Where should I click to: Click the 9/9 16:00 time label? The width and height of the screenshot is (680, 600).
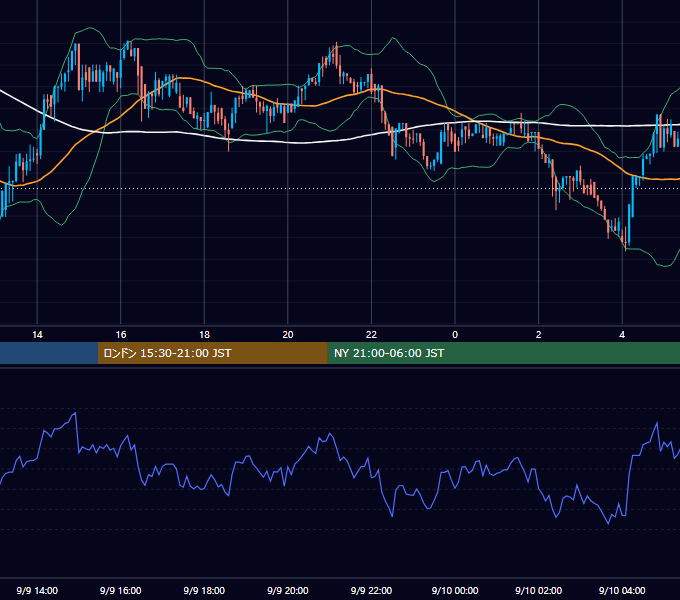pos(121,590)
